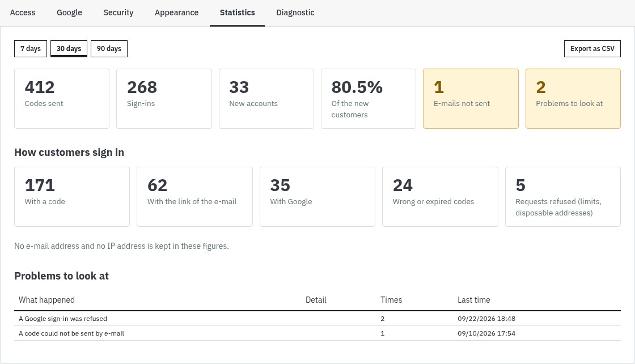Export statistics as CSV
This screenshot has width=635, height=364.
(x=592, y=49)
